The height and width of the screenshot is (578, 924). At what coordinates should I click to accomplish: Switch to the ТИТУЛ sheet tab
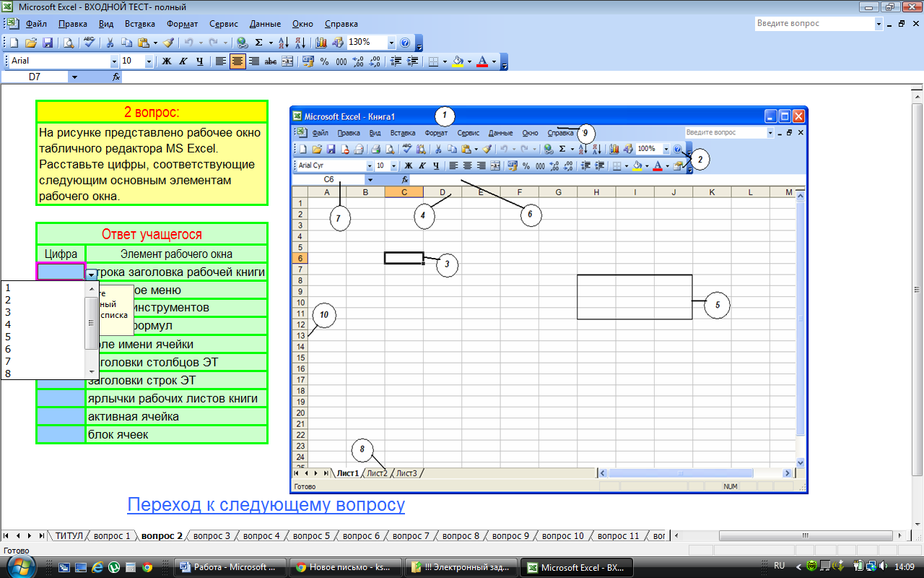69,536
